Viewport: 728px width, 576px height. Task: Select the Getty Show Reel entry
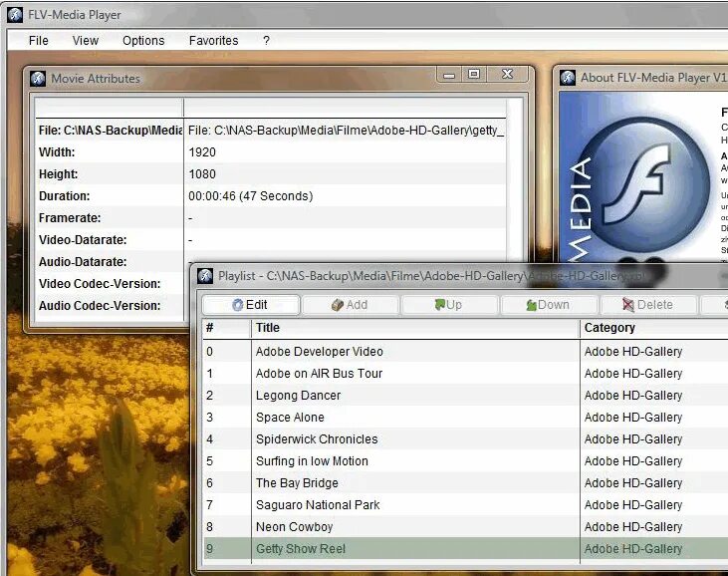click(465, 548)
